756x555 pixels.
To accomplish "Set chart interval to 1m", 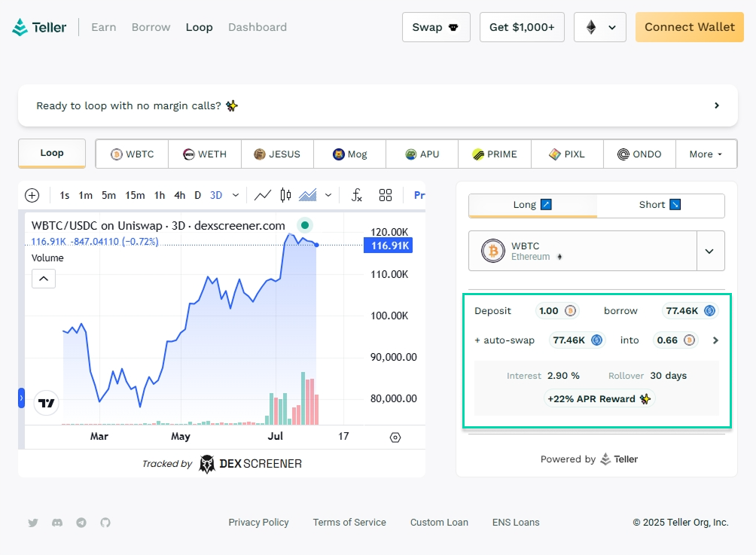I will 85,195.
